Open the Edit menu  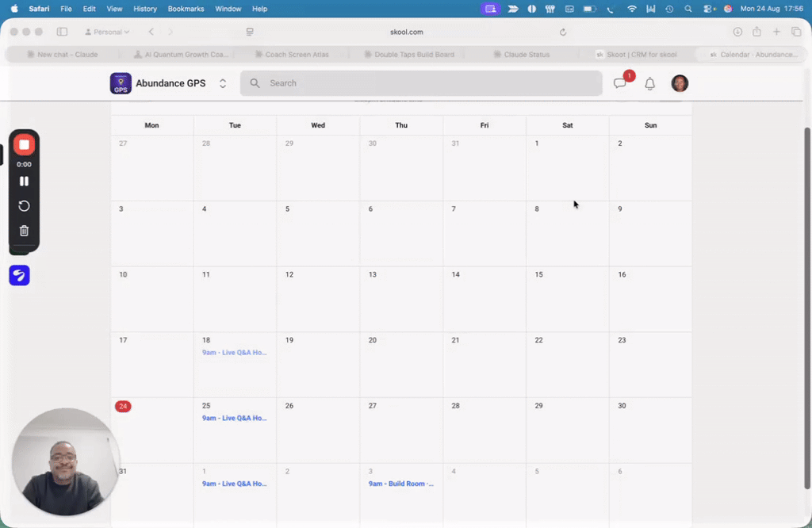(89, 9)
